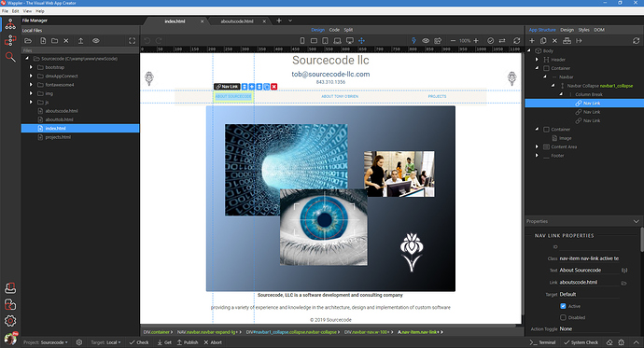Click the zoom in plus icon

[x=476, y=41]
